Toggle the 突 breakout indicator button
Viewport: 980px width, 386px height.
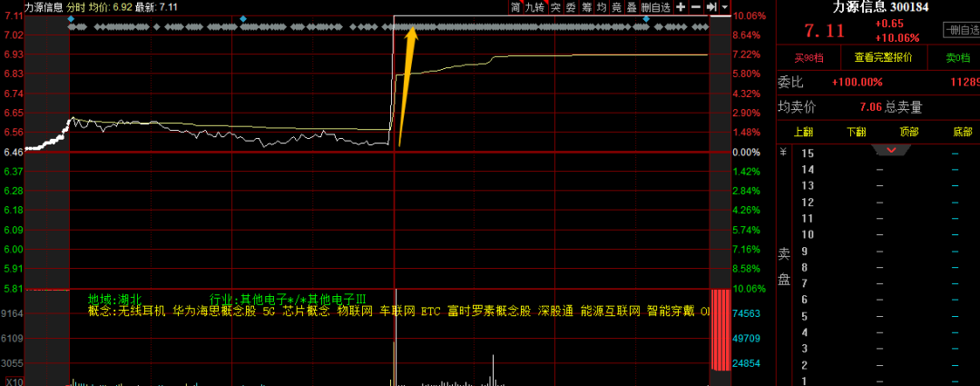pos(555,7)
